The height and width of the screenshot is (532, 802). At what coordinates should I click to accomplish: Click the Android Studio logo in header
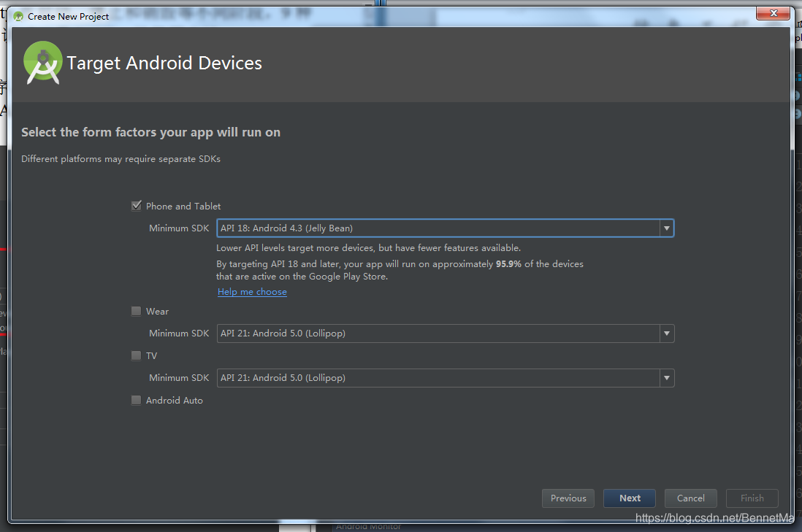point(43,63)
